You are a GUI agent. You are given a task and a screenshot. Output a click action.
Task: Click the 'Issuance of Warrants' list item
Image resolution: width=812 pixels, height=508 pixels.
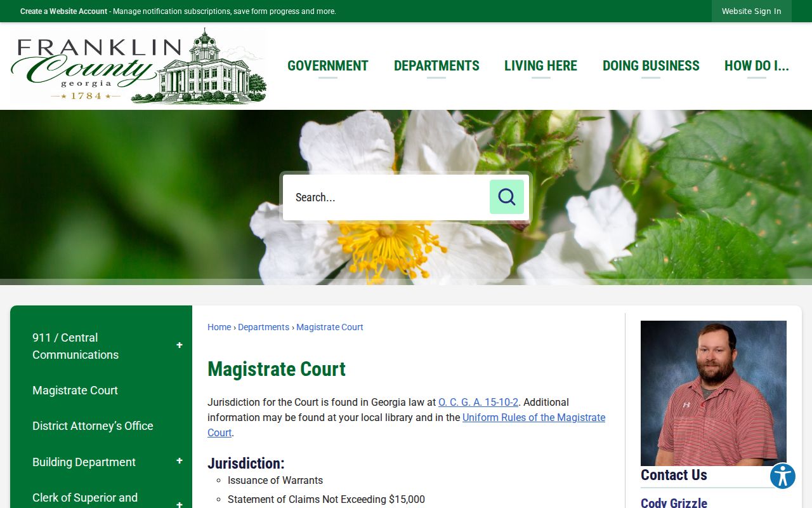275,481
